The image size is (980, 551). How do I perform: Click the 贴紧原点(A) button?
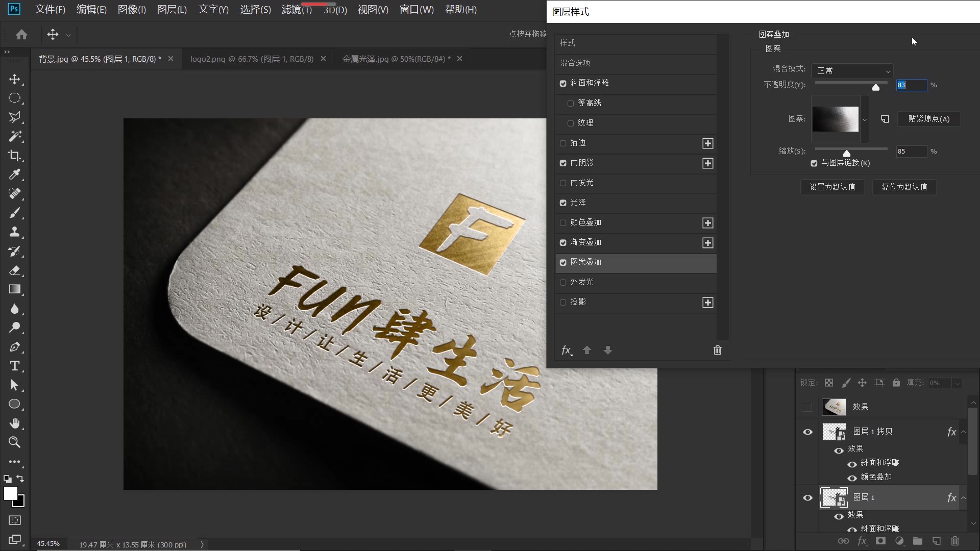[928, 118]
